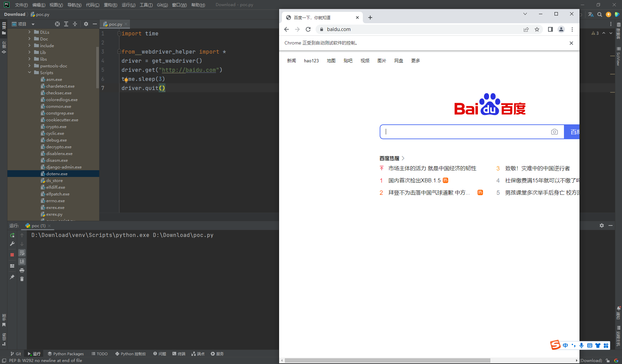Pin the run tool window tab
622x364 pixels.
tap(12, 277)
